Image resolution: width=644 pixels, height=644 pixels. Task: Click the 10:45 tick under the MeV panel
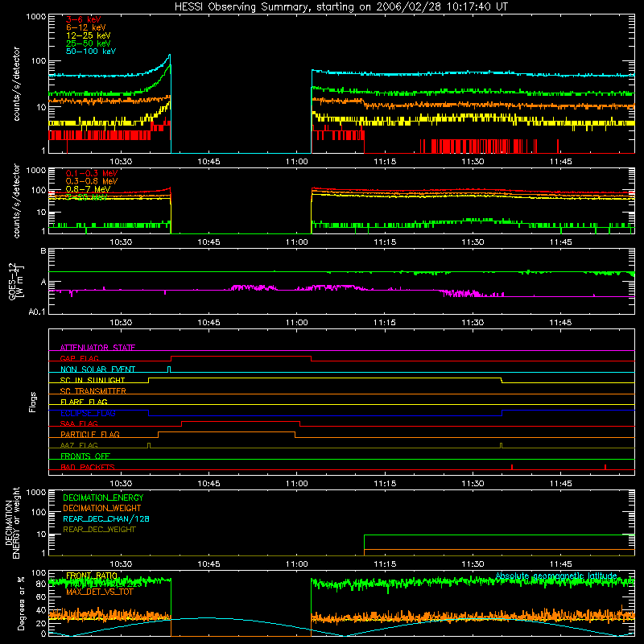[208, 242]
